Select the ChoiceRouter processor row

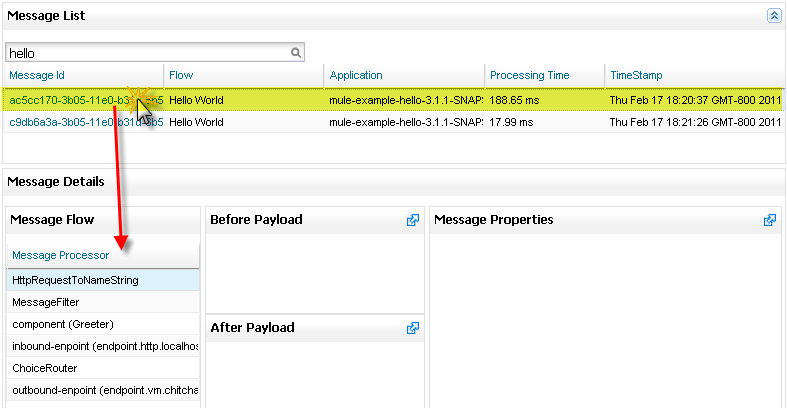45,368
